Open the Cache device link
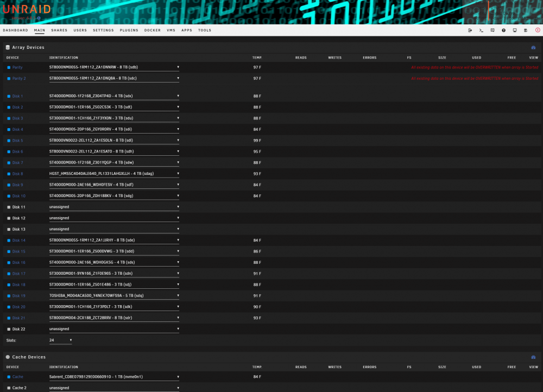Image resolution: width=543 pixels, height=392 pixels. [x=18, y=377]
